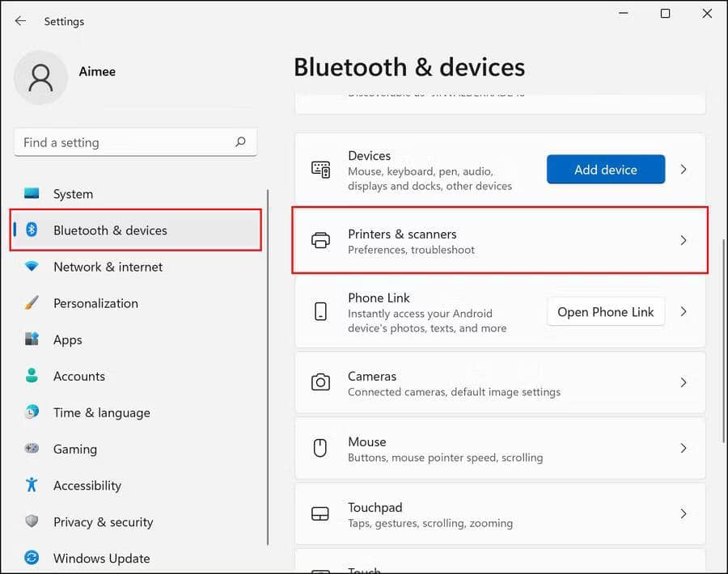
Task: Open Time & language settings
Action: (102, 412)
